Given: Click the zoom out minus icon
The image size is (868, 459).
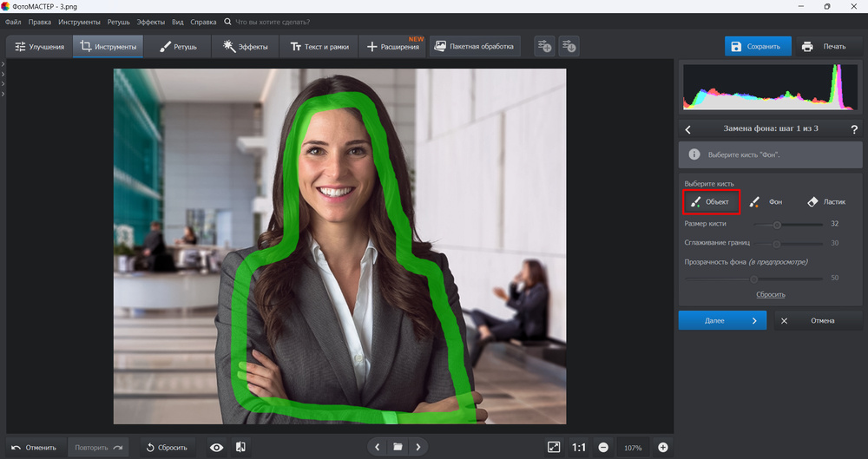Looking at the screenshot, I should tap(603, 447).
